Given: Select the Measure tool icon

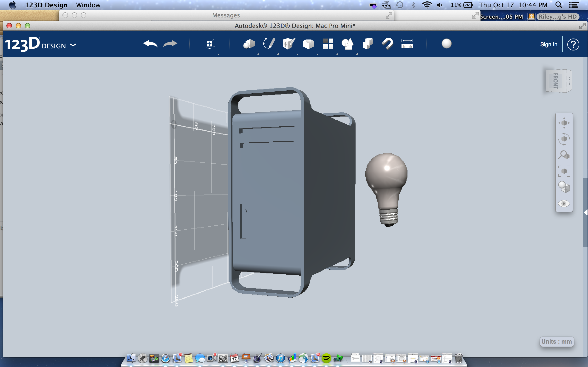Looking at the screenshot, I should pos(407,44).
